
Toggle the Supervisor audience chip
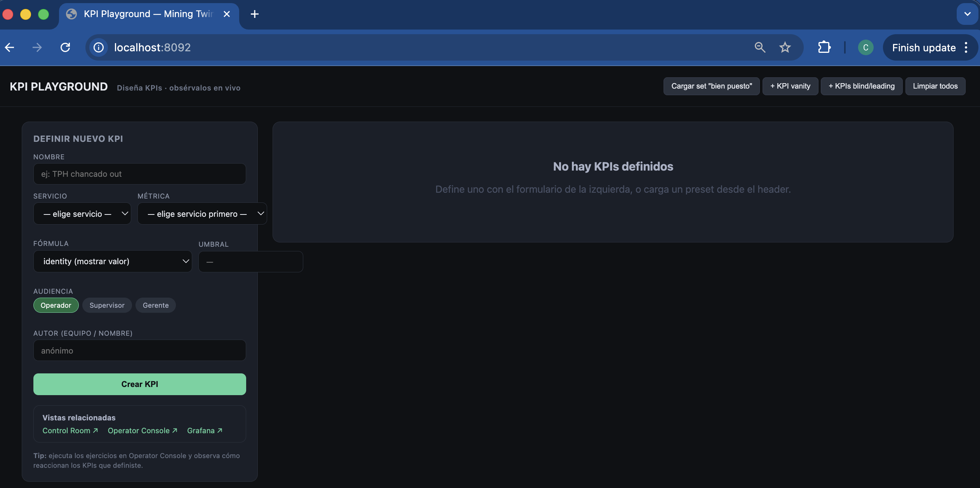[107, 305]
